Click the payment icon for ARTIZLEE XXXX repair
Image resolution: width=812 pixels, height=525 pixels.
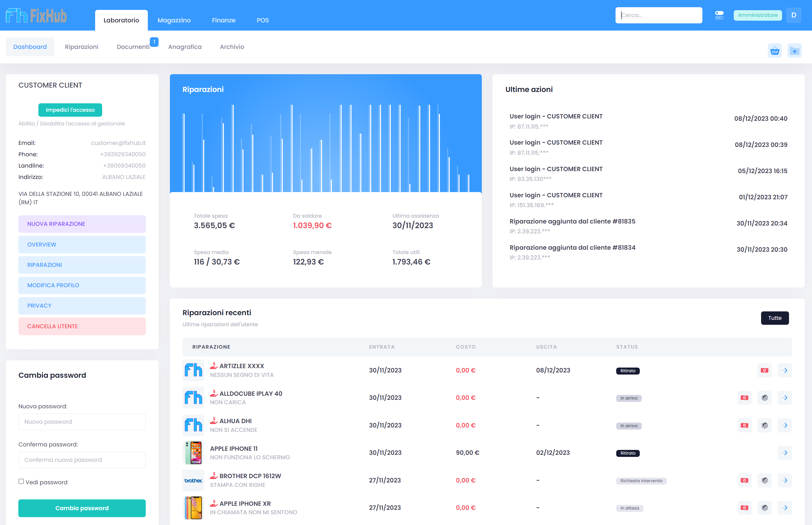pos(764,370)
